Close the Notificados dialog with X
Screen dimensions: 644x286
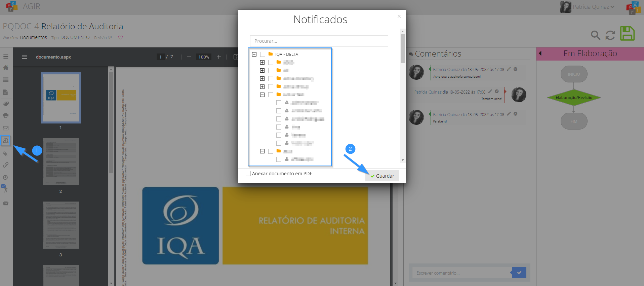click(x=399, y=16)
